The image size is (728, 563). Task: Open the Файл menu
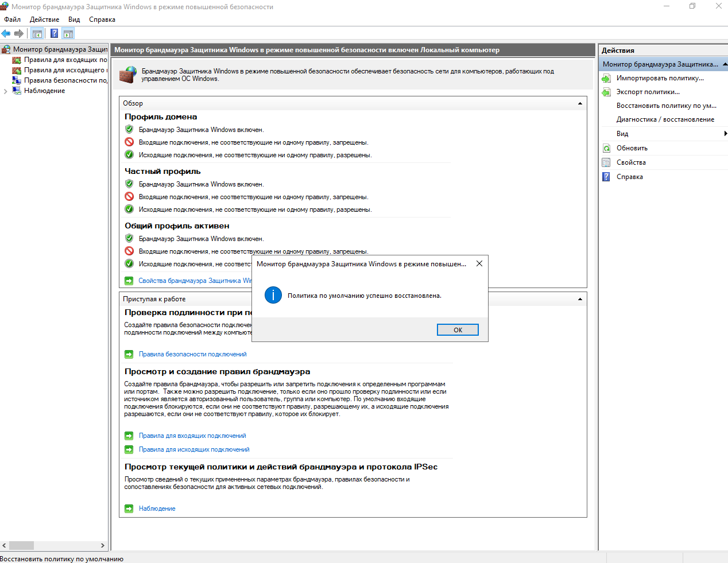coord(13,20)
